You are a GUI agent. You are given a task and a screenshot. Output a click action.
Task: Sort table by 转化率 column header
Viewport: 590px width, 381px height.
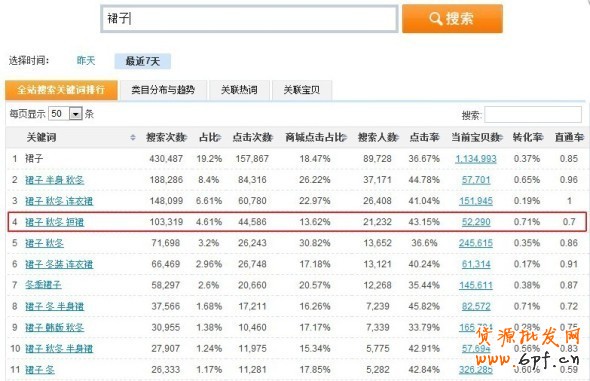click(x=528, y=138)
